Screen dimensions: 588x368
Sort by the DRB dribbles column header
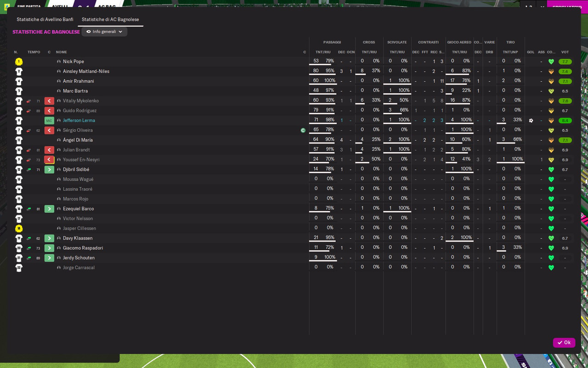pos(489,52)
